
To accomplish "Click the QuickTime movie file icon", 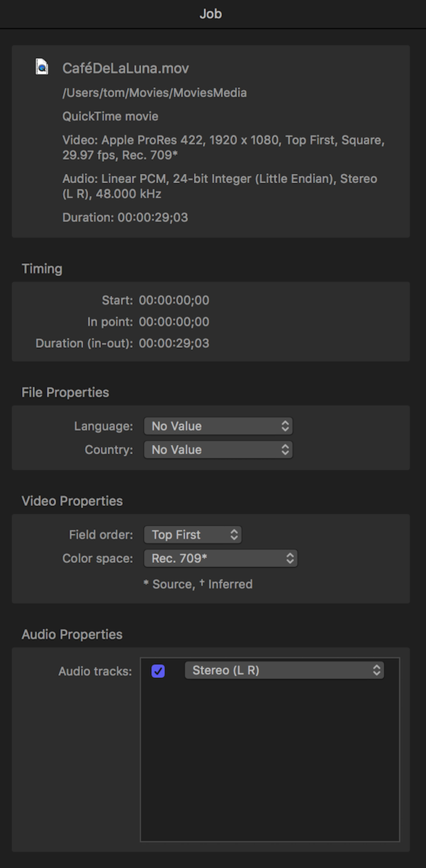I will tap(42, 67).
